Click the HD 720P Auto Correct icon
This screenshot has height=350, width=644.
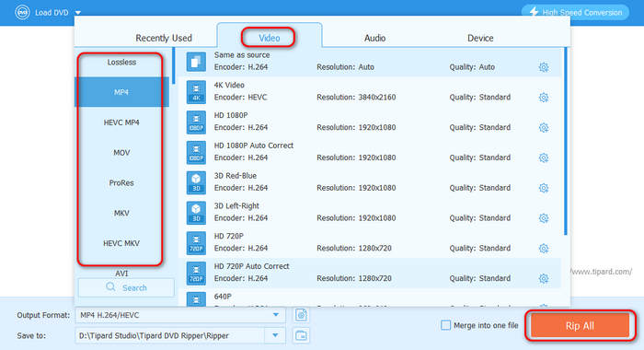coord(196,273)
